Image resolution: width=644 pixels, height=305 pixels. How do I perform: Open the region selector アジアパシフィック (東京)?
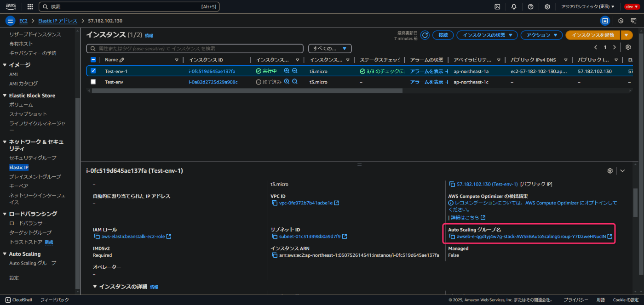click(x=587, y=7)
